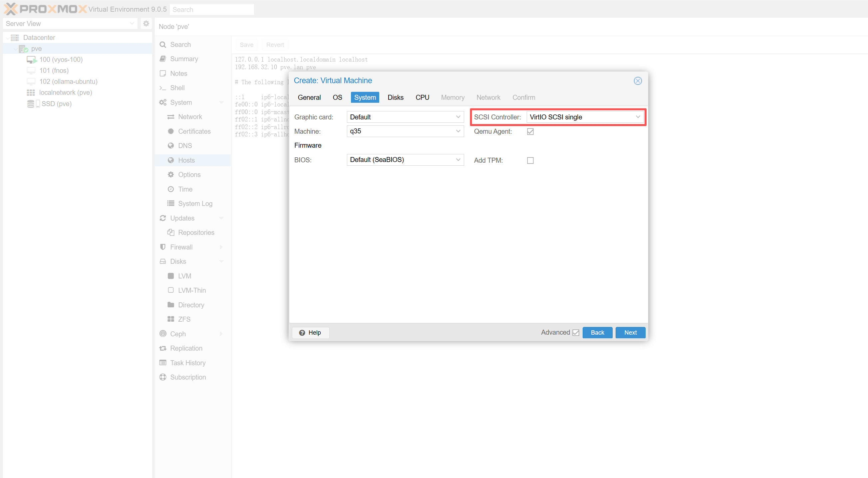Open the Ceph section
This screenshot has width=868, height=478.
pyautogui.click(x=178, y=334)
